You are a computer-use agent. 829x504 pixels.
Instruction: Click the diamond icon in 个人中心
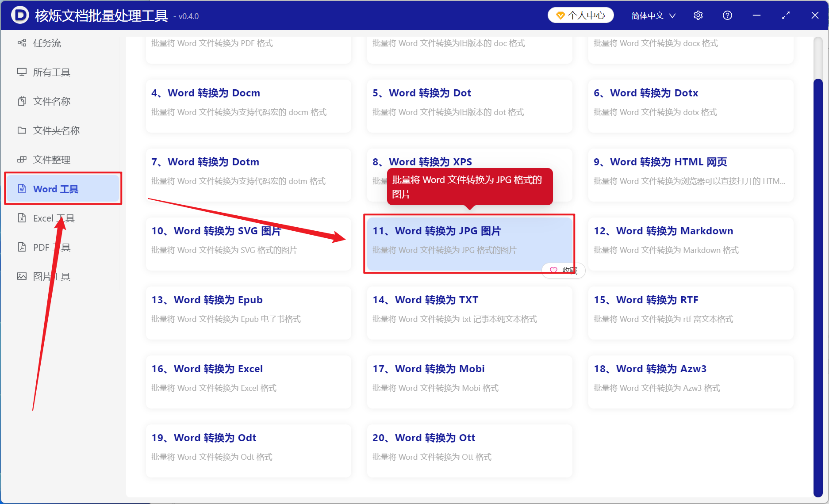560,16
